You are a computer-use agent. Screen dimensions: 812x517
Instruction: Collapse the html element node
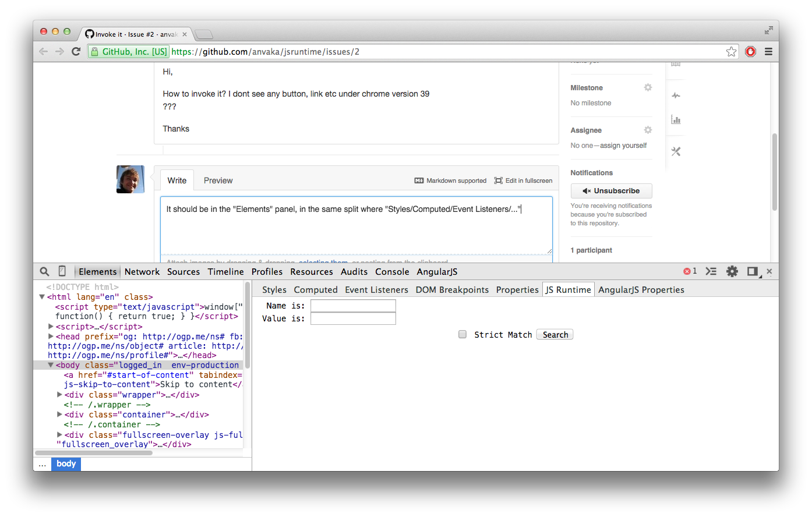[x=42, y=297]
